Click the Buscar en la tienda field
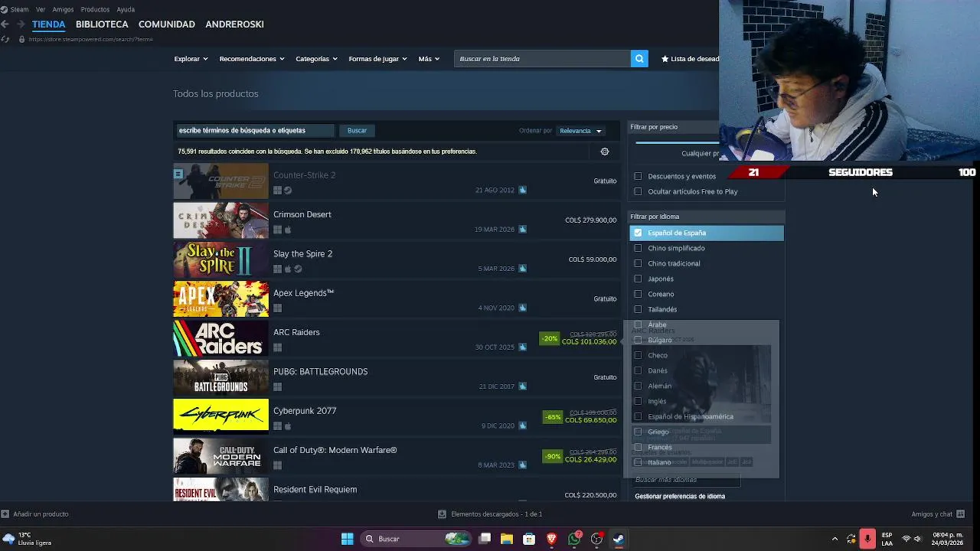Image resolution: width=980 pixels, height=551 pixels. pos(542,59)
